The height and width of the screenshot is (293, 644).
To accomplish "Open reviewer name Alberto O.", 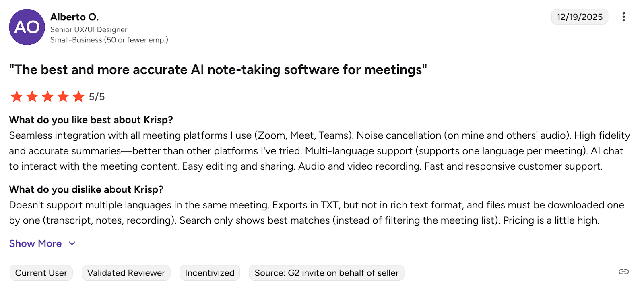I will [x=74, y=17].
